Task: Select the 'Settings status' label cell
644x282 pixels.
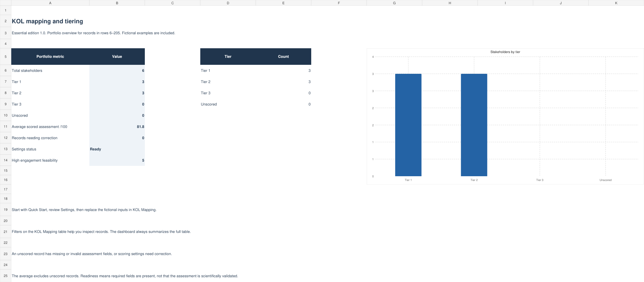Action: [x=50, y=149]
